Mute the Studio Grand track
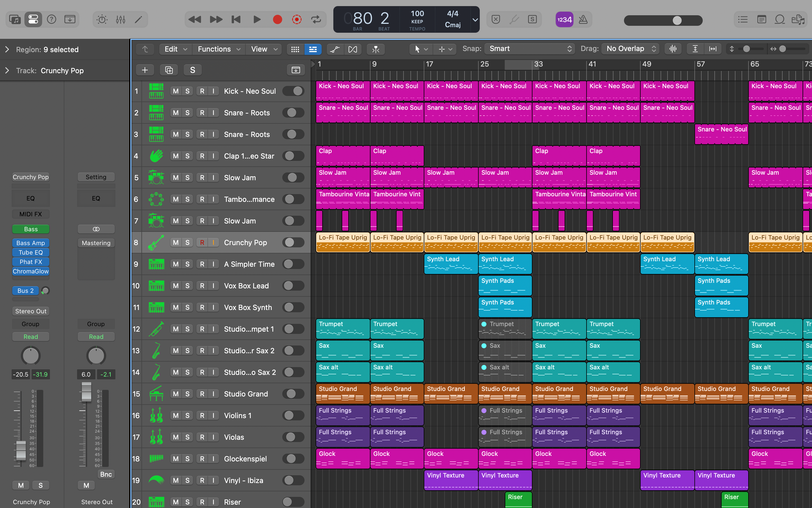The height and width of the screenshot is (508, 812). tap(176, 394)
